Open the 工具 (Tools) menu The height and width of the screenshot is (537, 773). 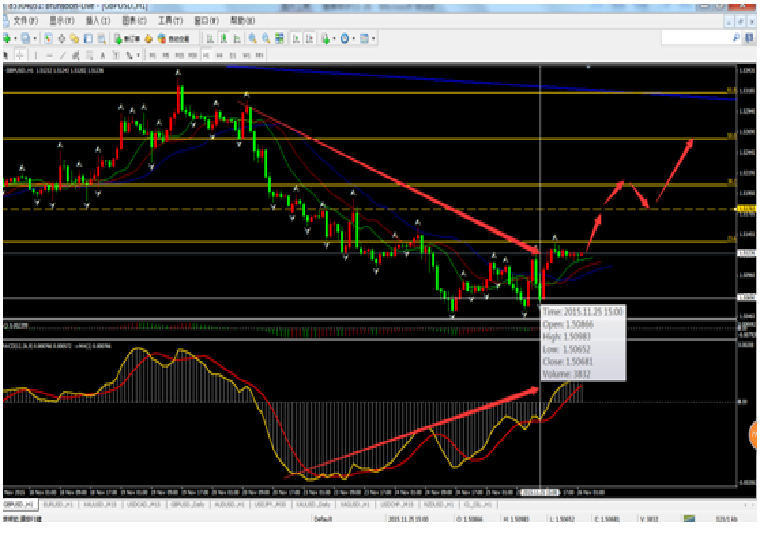[x=171, y=21]
